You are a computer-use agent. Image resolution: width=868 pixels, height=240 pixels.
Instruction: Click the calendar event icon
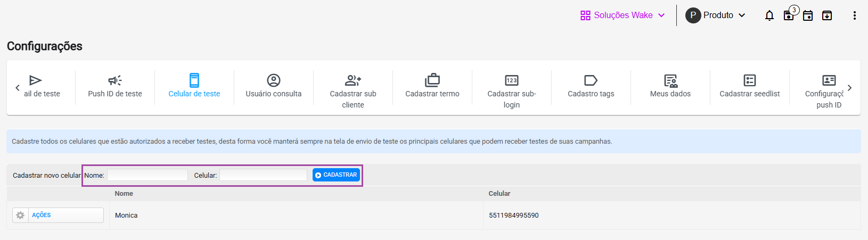pos(808,15)
